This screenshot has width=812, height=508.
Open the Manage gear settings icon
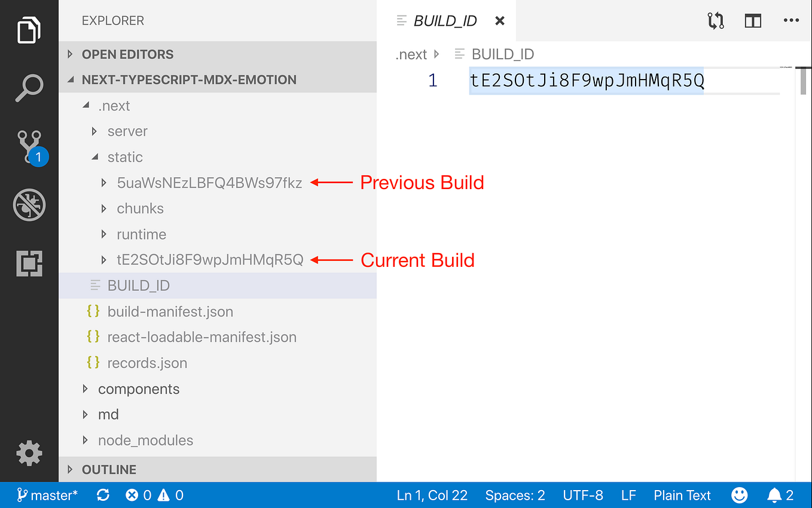pyautogui.click(x=29, y=454)
